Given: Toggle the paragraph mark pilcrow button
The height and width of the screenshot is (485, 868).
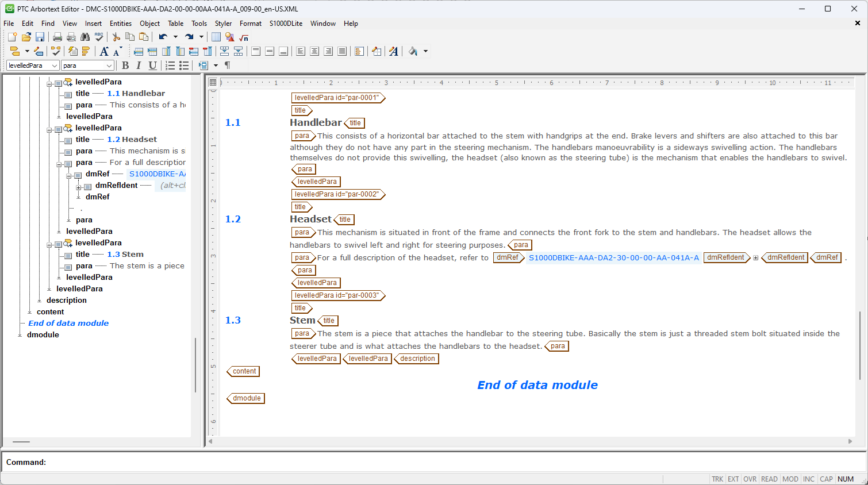Looking at the screenshot, I should click(x=227, y=66).
